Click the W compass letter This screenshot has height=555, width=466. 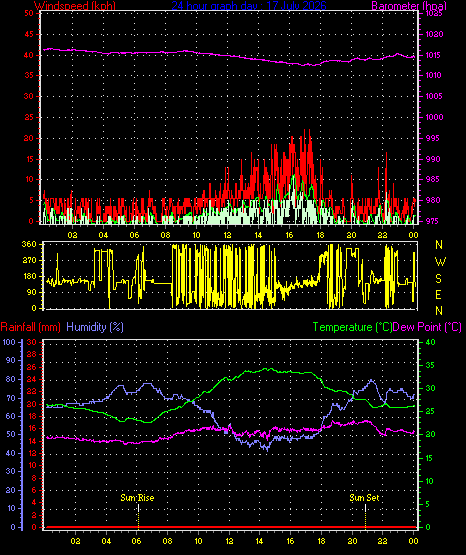click(440, 262)
